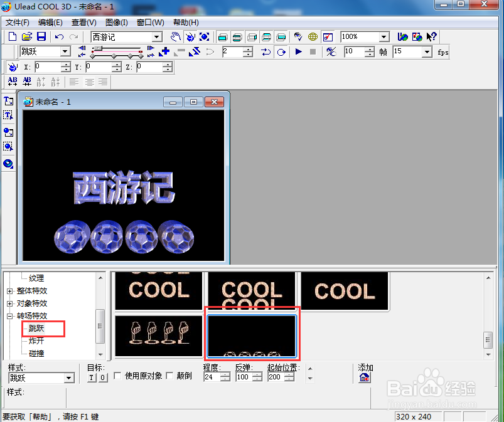Viewport: 504px width, 422px height.
Task: Open the 图像(I) menu
Action: pyautogui.click(x=116, y=23)
